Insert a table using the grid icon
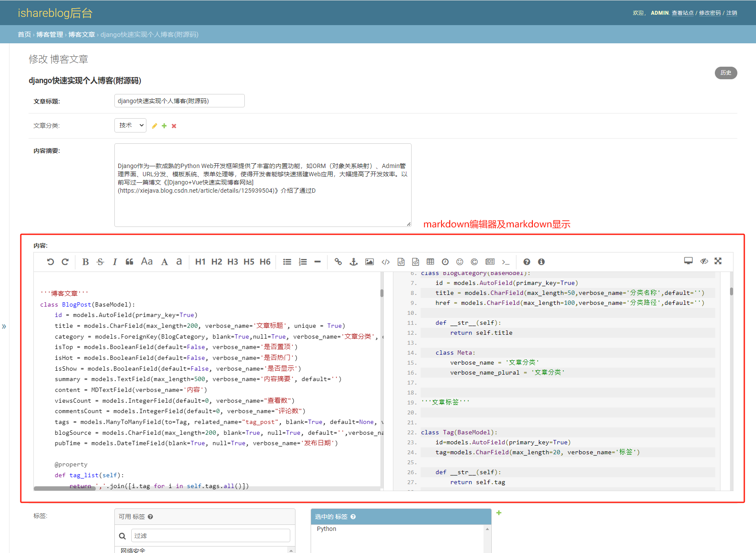Screen dimensions: 756x553 click(430, 262)
